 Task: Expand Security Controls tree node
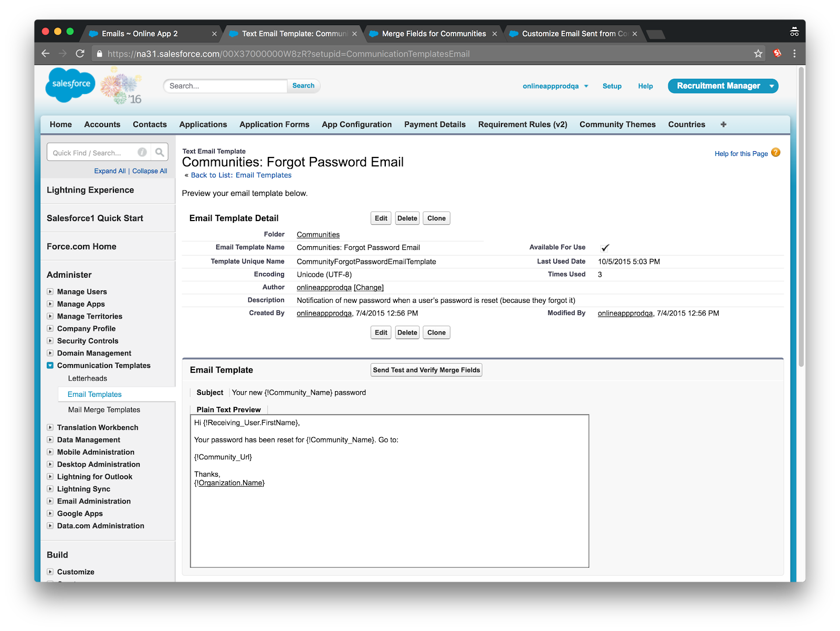50,341
